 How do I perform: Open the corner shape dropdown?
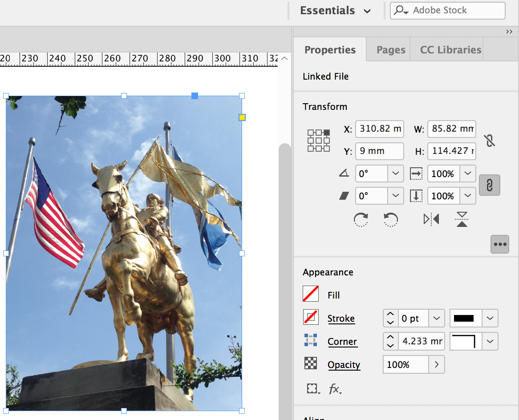click(x=490, y=341)
